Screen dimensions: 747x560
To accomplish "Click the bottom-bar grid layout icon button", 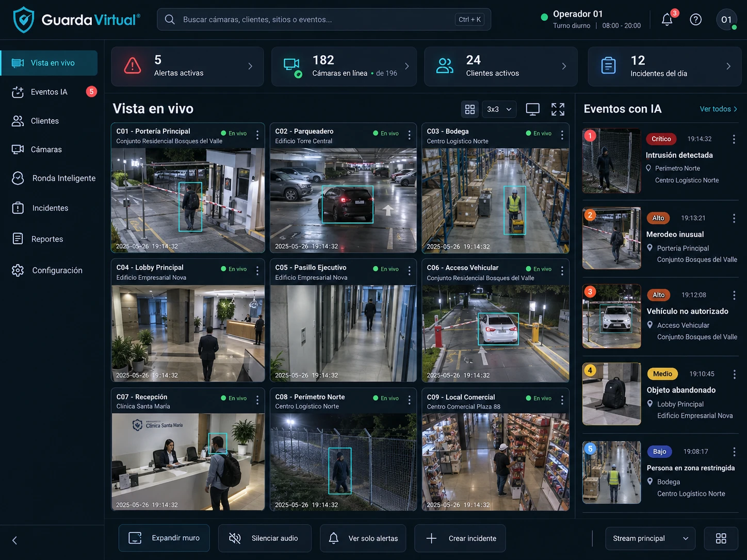I will 721,538.
